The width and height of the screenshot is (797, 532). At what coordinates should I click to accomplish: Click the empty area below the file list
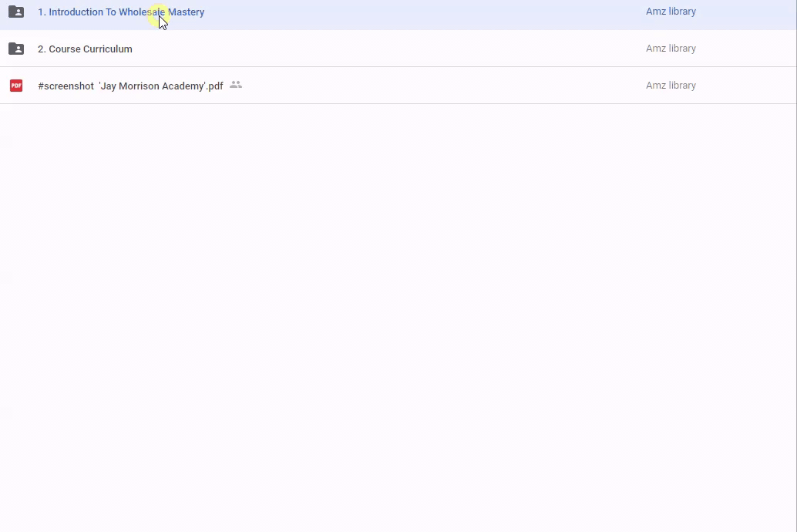398,308
